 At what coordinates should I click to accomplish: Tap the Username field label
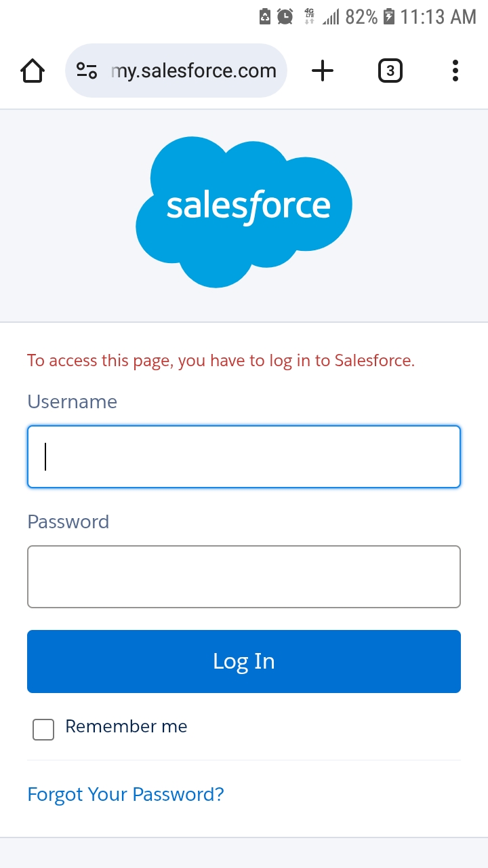tap(72, 401)
